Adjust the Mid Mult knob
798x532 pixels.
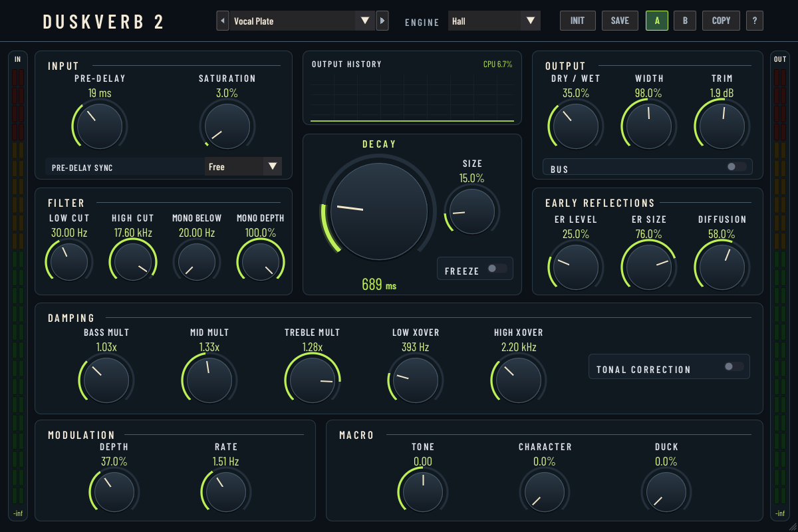pyautogui.click(x=209, y=380)
